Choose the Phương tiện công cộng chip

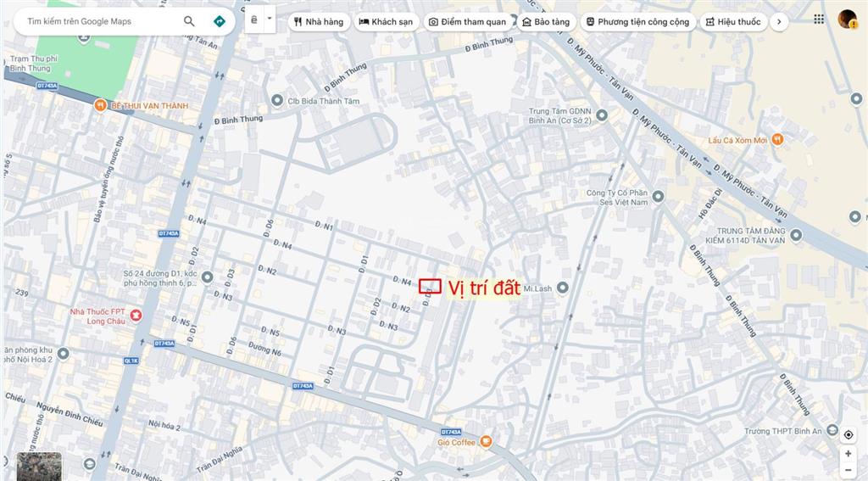(637, 21)
